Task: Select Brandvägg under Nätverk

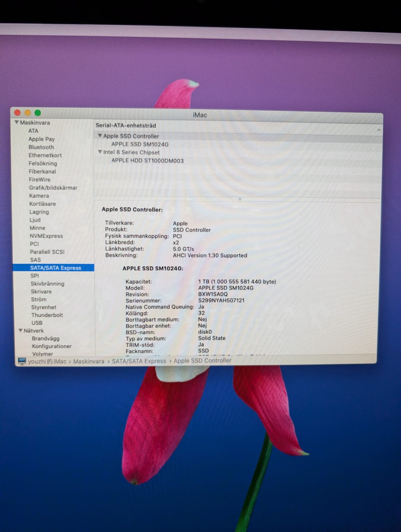Action: 46,338
